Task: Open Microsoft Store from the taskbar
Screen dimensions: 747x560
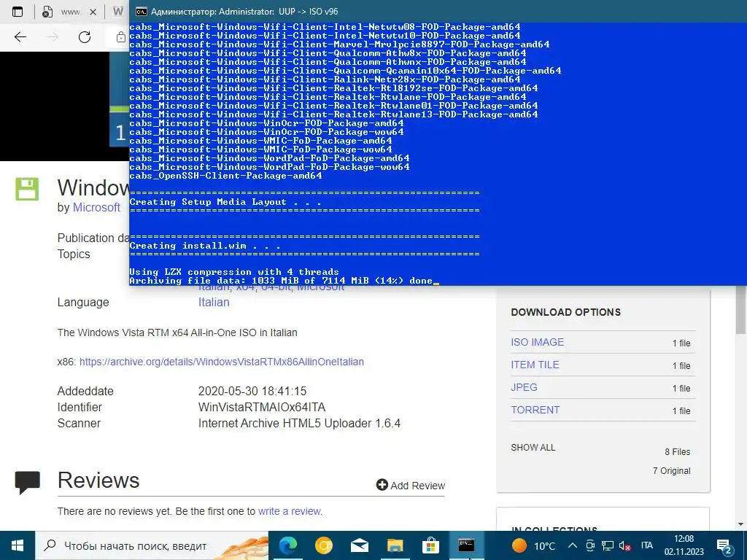Action: (430, 545)
